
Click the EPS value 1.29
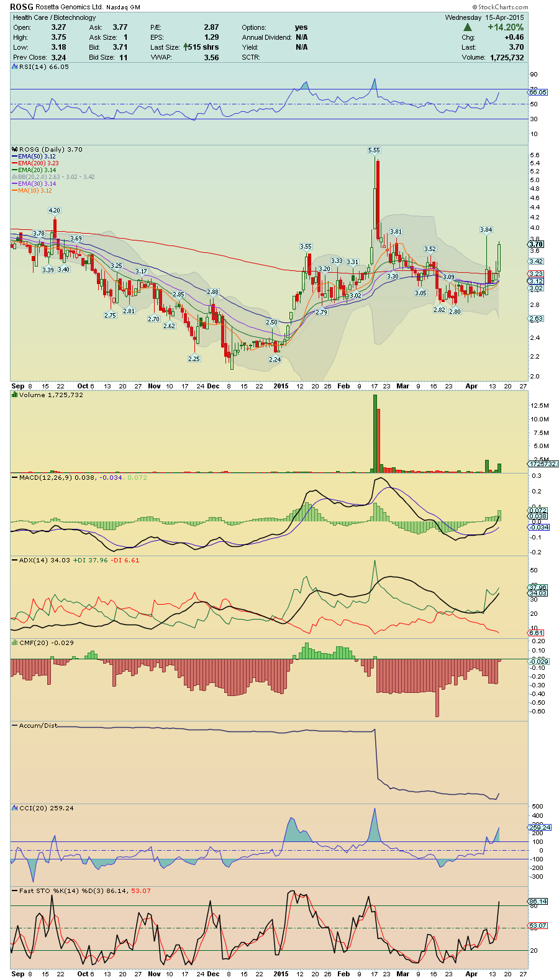click(x=211, y=37)
